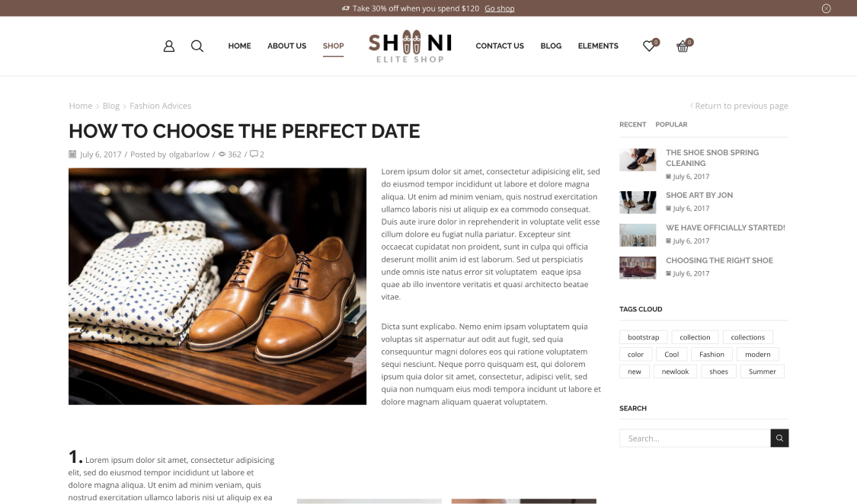Open the shopping basket icon
857x504 pixels.
pos(683,46)
